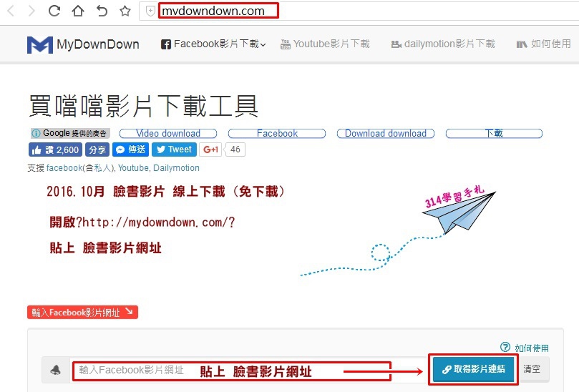Reload the page with refresh icon
The height and width of the screenshot is (392, 579).
click(x=54, y=11)
